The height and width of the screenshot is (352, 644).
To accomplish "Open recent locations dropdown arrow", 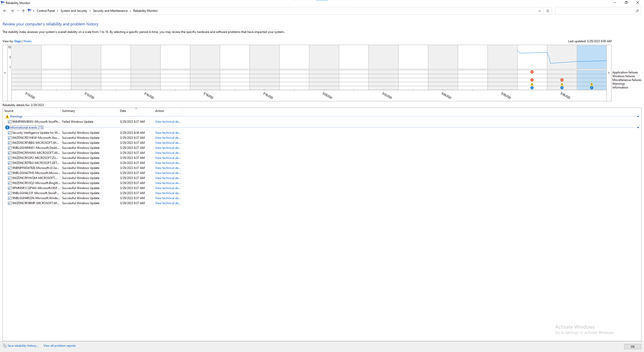I will coord(18,11).
